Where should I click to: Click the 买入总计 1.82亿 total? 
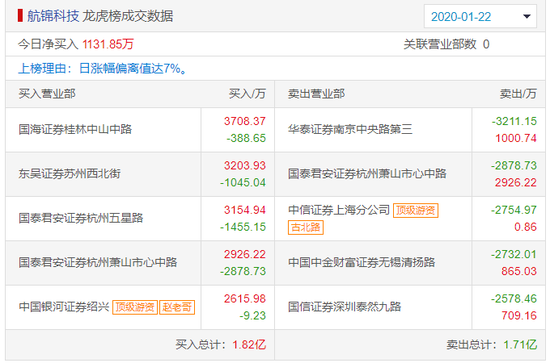[x=221, y=345]
